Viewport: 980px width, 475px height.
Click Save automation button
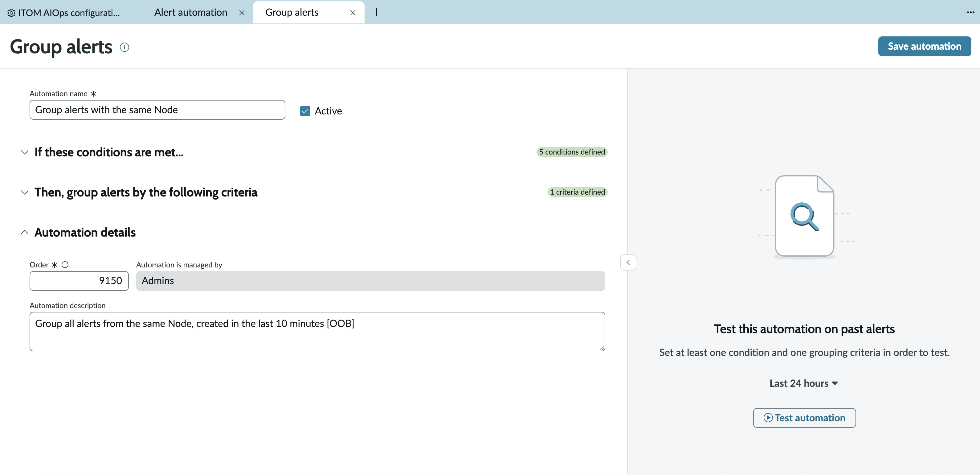pyautogui.click(x=924, y=46)
